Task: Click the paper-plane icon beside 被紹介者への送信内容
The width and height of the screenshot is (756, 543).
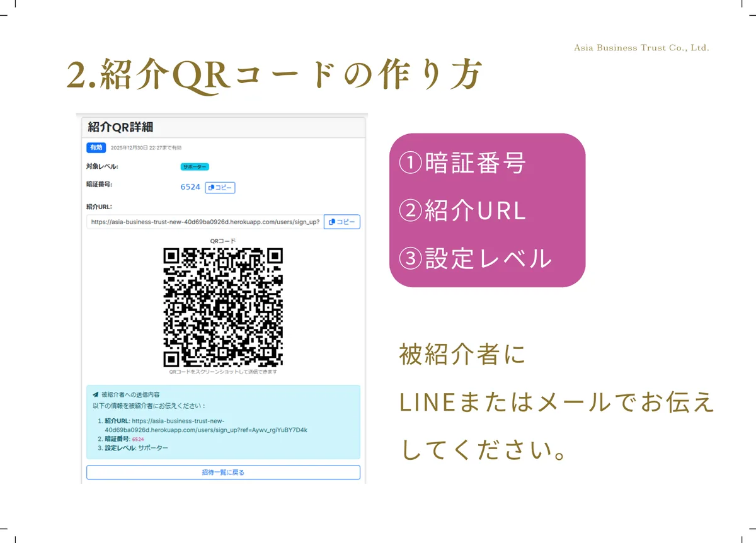Action: tap(95, 394)
